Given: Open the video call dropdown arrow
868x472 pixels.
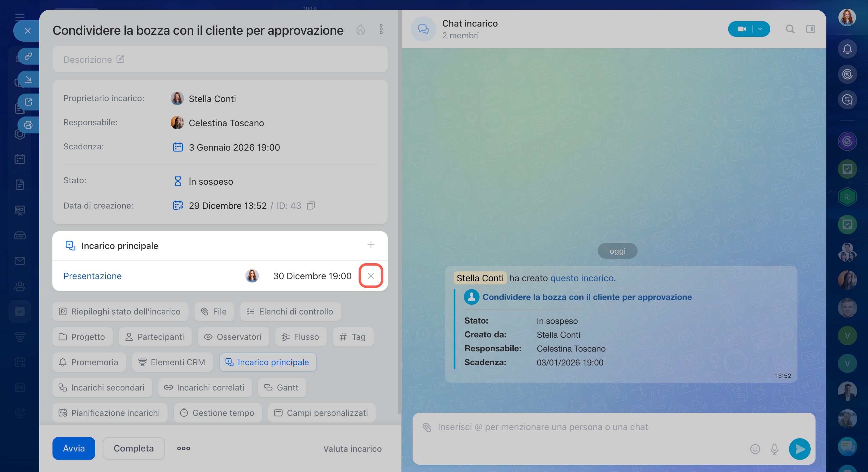Looking at the screenshot, I should [x=760, y=29].
